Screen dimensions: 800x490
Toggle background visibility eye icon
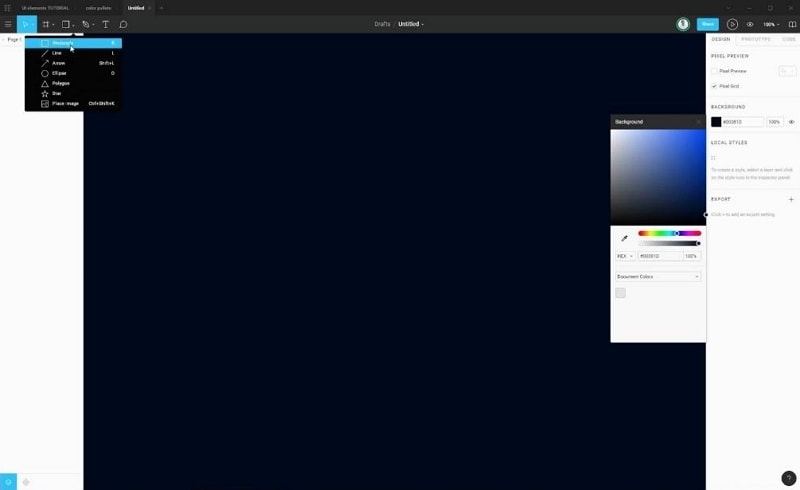[791, 122]
